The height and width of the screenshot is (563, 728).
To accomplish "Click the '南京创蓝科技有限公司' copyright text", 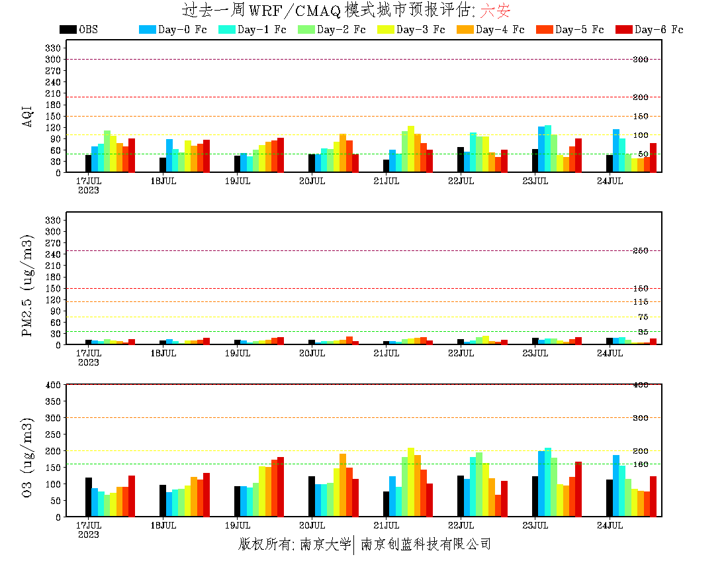I will click(x=426, y=544).
